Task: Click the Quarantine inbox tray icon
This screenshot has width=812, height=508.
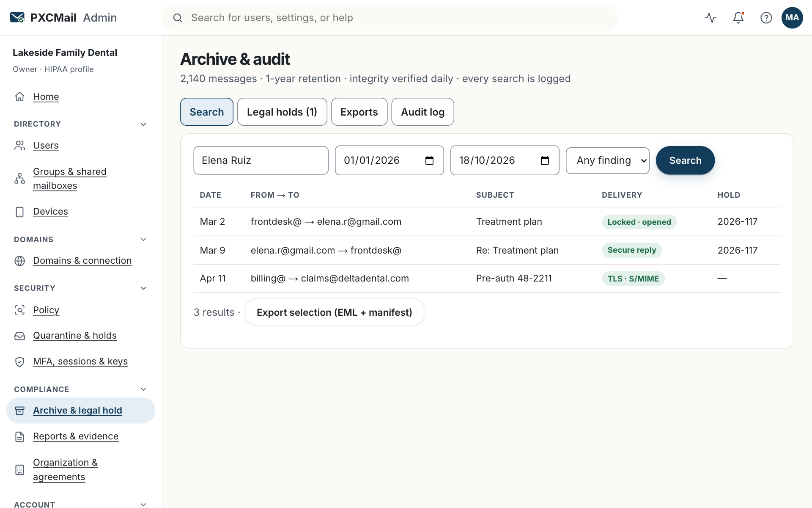Action: [19, 336]
